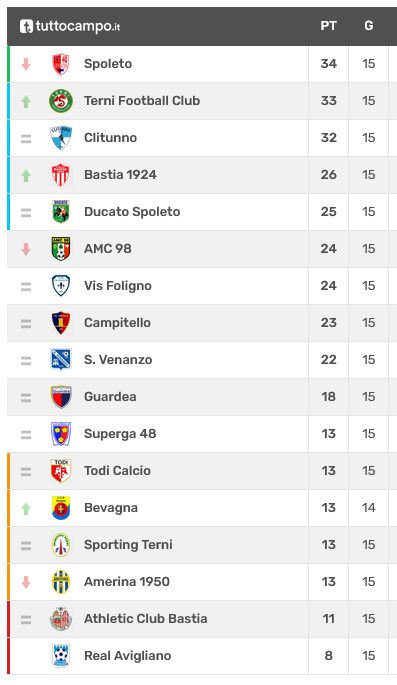Open the Clitunno team crest icon
This screenshot has height=685, width=397.
[61, 138]
